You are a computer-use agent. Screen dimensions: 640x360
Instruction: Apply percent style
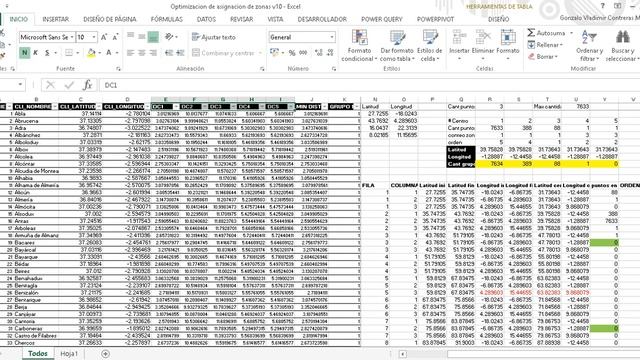click(292, 53)
